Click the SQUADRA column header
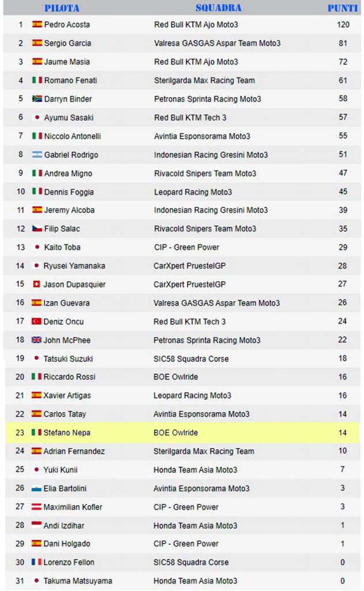Viewport: 364px width, 591px height. [219, 8]
